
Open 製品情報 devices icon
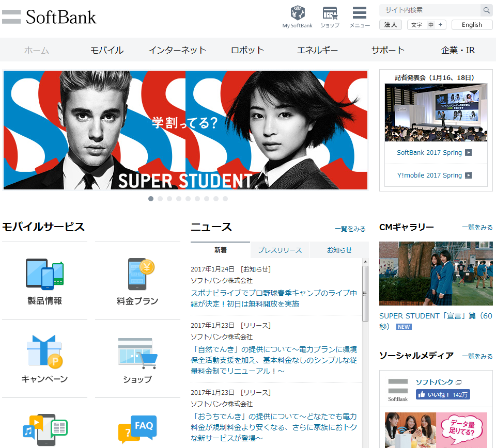tap(44, 274)
